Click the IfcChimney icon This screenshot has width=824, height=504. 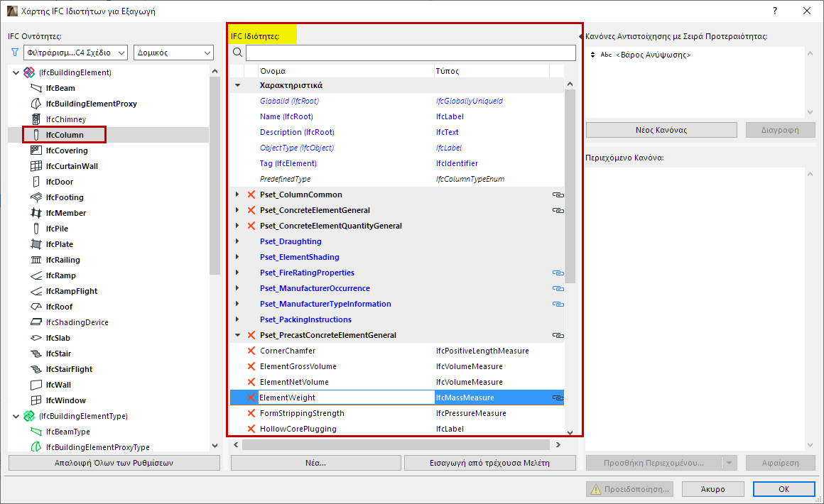(36, 119)
